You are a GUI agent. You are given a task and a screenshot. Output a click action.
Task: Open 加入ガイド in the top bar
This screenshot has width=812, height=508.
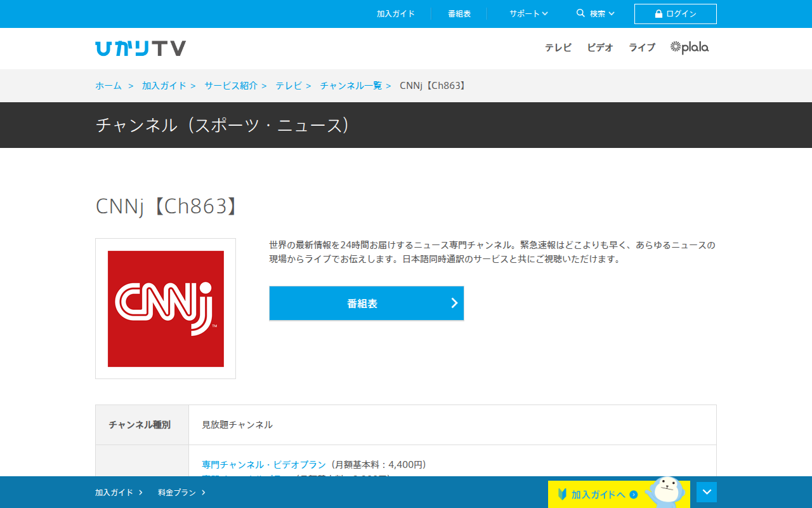[x=396, y=13]
